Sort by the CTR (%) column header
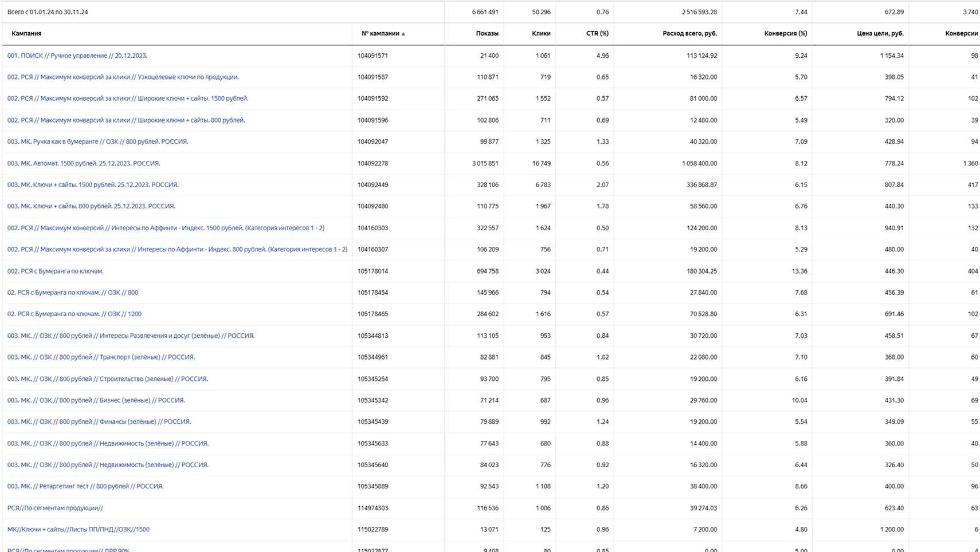980x552 pixels. pos(597,34)
